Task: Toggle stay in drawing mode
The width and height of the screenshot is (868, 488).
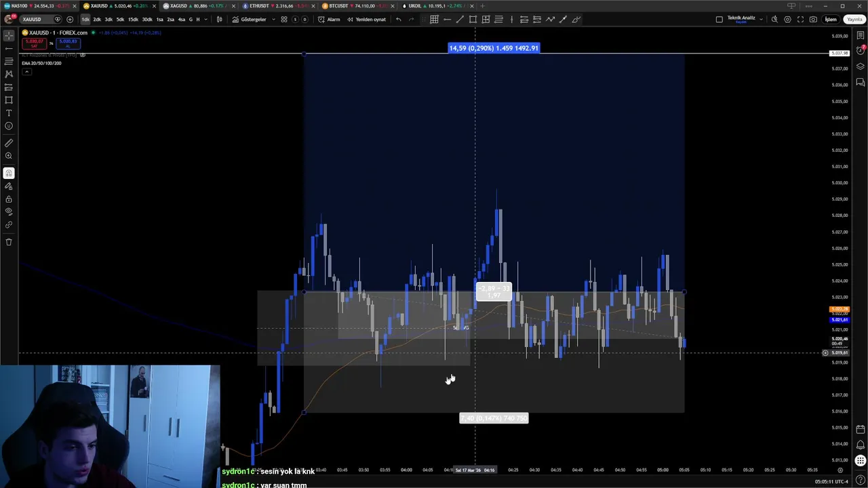Action: point(9,186)
